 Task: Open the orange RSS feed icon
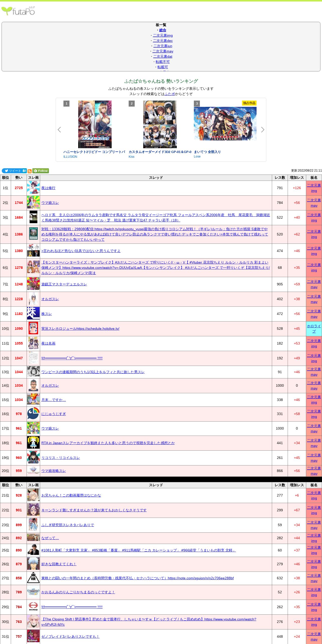(30, 171)
